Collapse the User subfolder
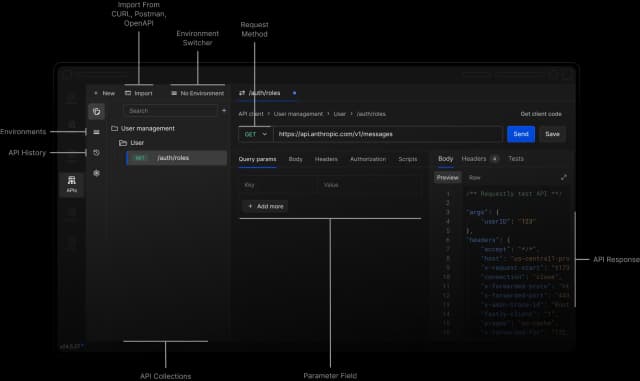The height and width of the screenshot is (381, 640). 131,143
